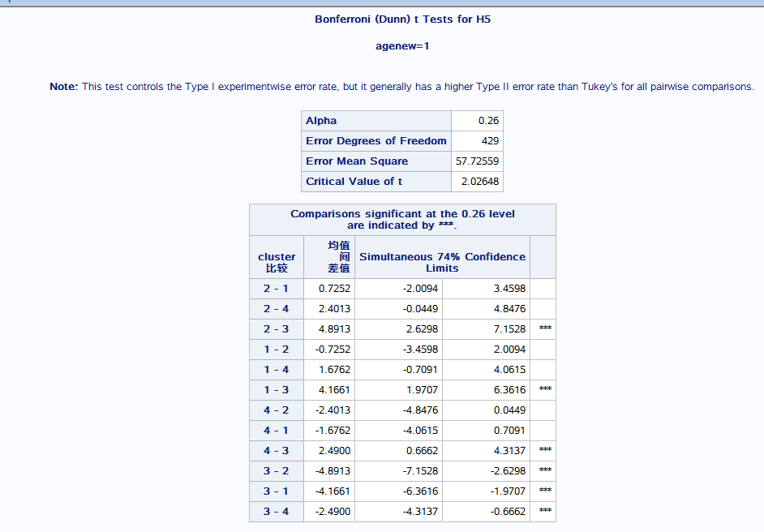Select the '4 - 1' comparison row label
Viewport: 764px width, 532px height.
pos(277,431)
